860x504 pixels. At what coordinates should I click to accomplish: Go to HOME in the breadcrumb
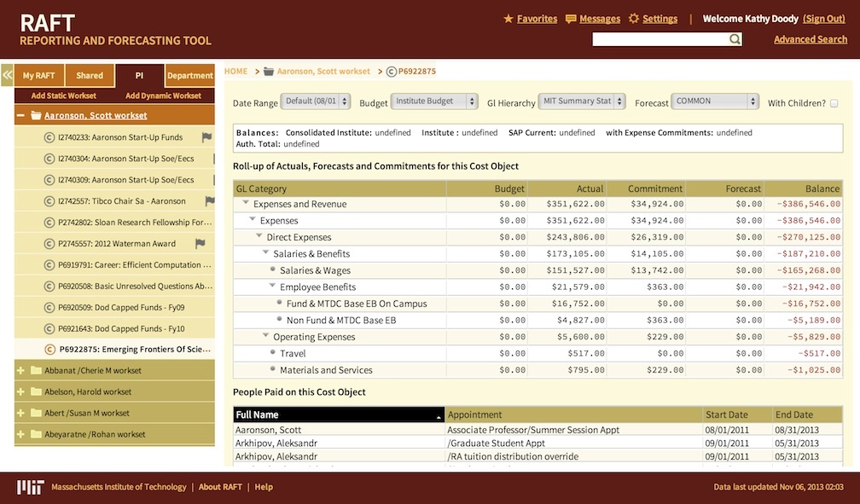(235, 72)
